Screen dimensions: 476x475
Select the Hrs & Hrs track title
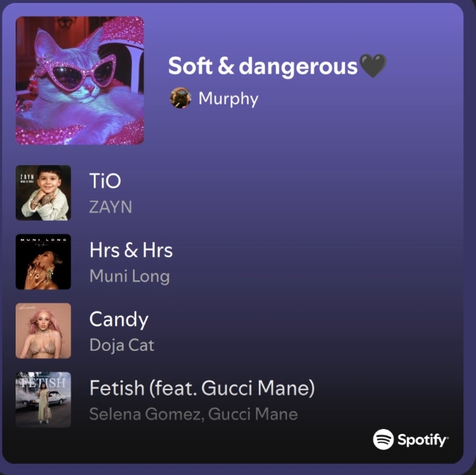(x=131, y=251)
